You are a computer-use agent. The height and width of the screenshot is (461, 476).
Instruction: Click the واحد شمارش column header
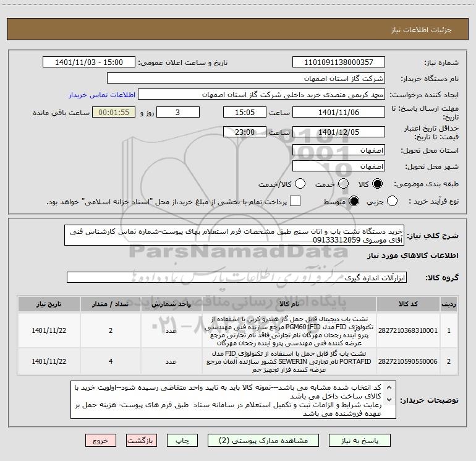click(x=171, y=304)
